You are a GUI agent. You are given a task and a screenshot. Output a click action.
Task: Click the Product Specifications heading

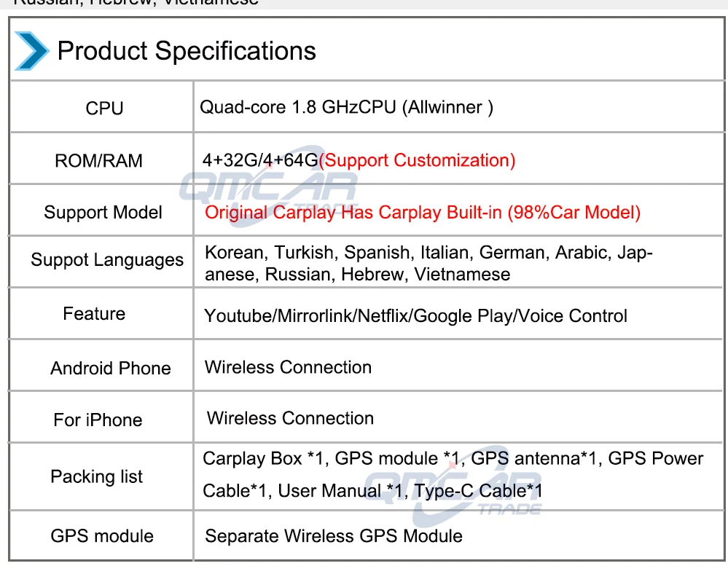tap(187, 51)
